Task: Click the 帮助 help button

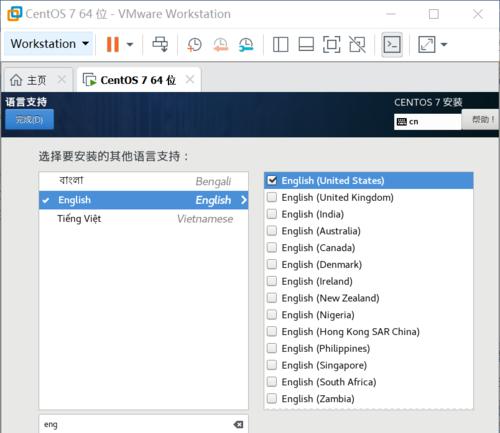Action: 481,119
